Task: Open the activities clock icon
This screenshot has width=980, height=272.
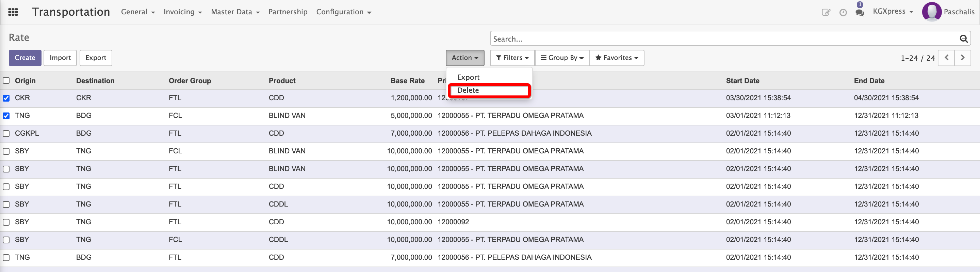Action: (x=843, y=13)
